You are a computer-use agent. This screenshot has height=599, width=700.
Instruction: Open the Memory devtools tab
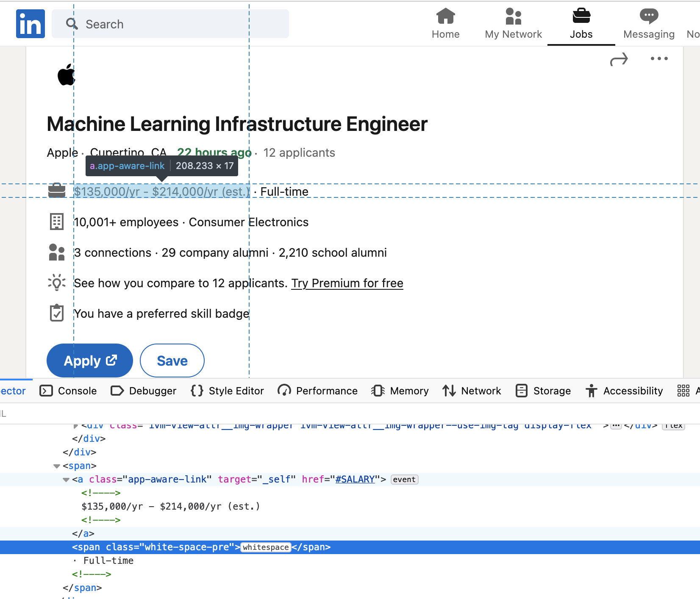400,391
